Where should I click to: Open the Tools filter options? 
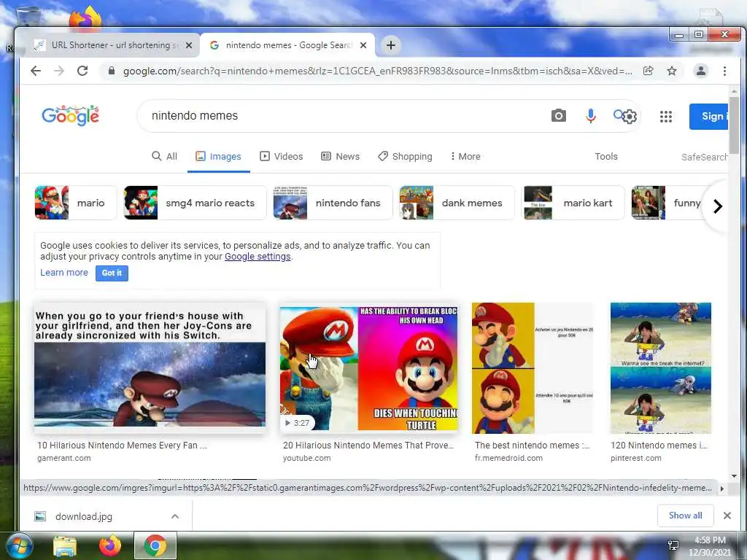coord(606,156)
